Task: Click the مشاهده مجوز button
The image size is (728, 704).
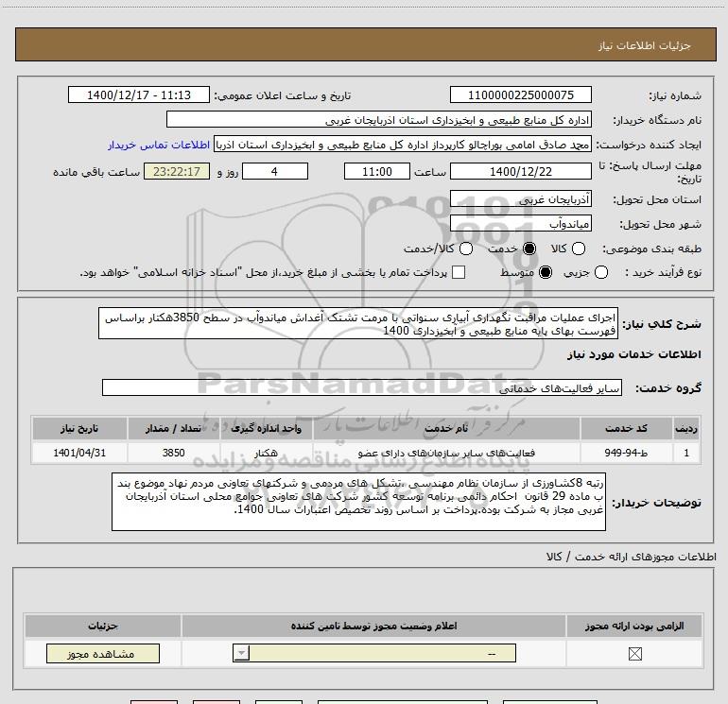Action: 103,653
